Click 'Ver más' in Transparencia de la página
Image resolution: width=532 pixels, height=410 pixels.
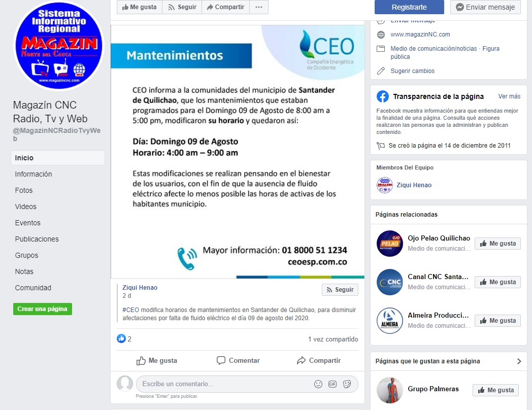509,96
